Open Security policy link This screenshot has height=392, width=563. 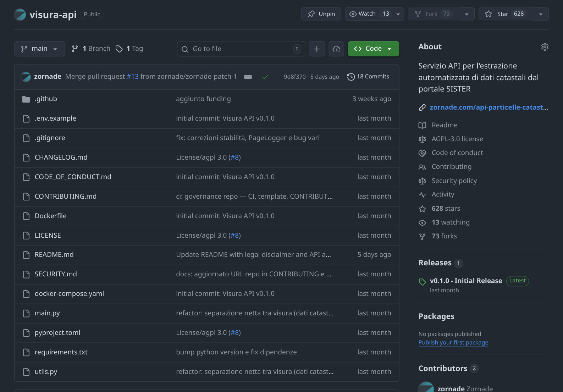pyautogui.click(x=454, y=181)
